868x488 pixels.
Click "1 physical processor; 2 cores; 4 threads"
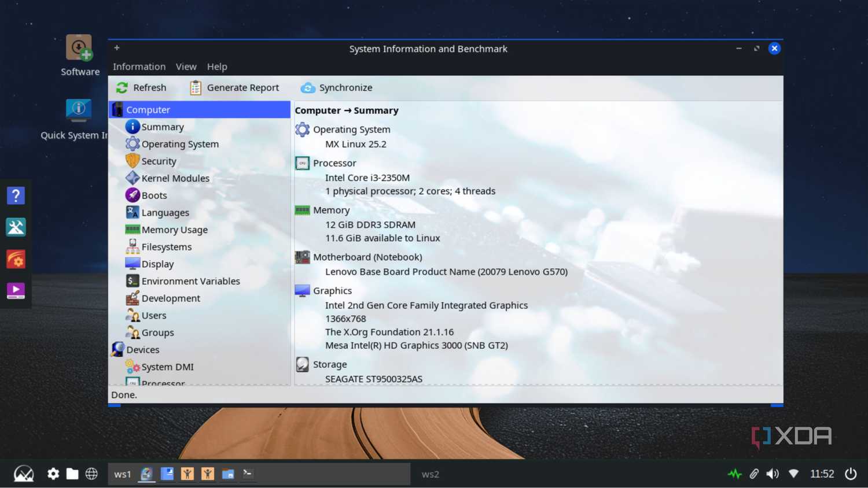point(410,191)
